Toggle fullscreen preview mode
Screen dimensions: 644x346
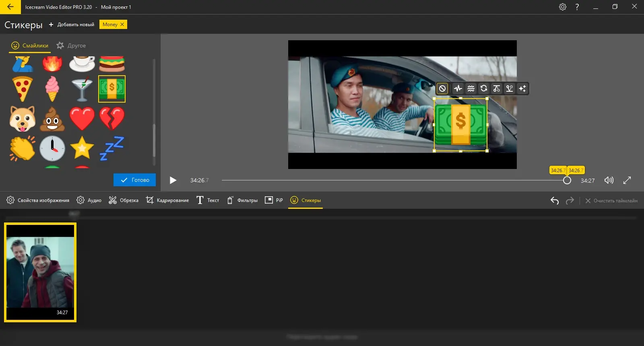(x=627, y=180)
